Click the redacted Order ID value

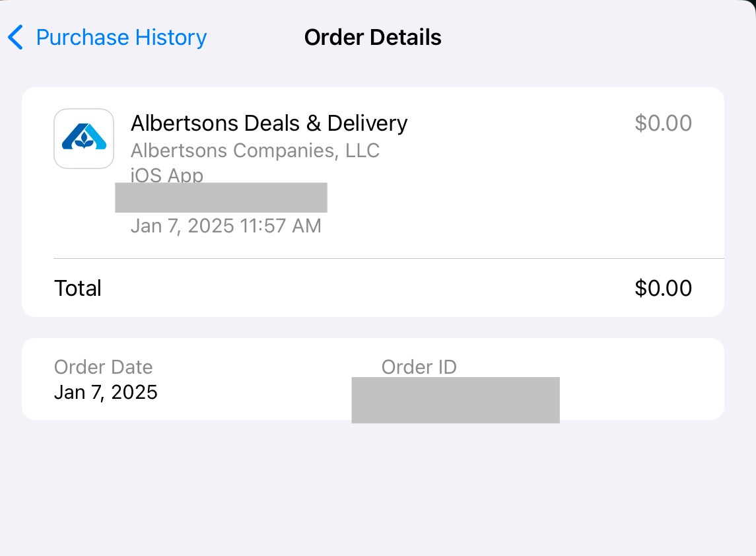coord(456,400)
